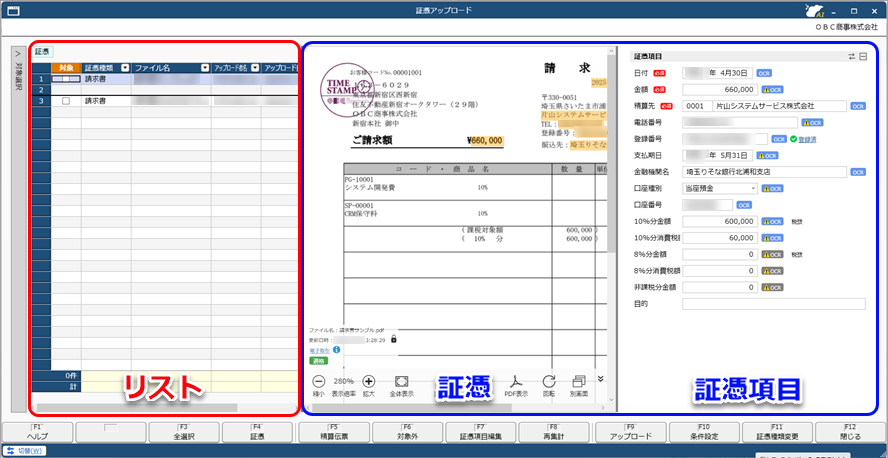Click the OCR warning badge for 電話番号
The width and height of the screenshot is (888, 458).
tap(812, 122)
